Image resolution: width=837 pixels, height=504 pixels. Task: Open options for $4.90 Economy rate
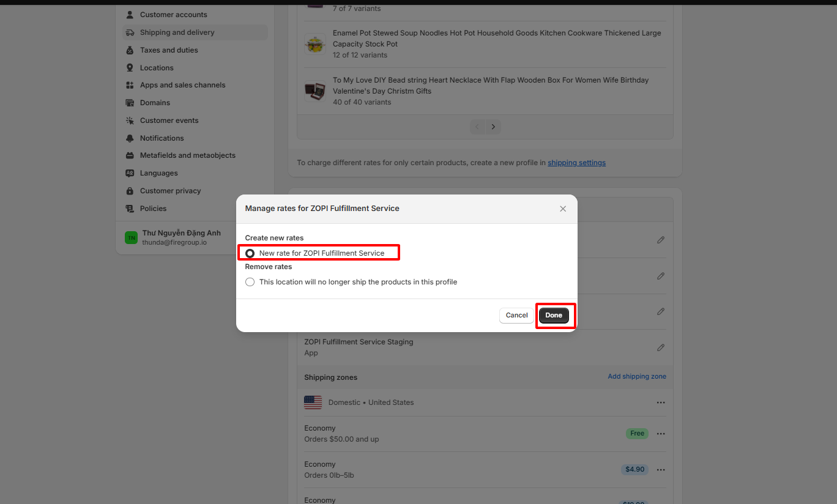click(661, 470)
